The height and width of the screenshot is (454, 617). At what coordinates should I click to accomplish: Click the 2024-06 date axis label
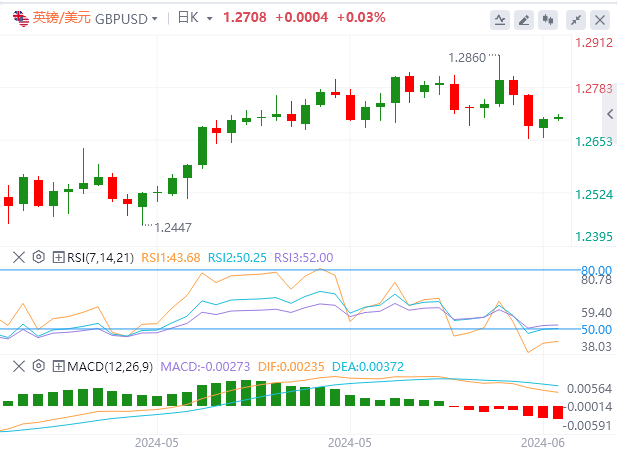coord(543,443)
